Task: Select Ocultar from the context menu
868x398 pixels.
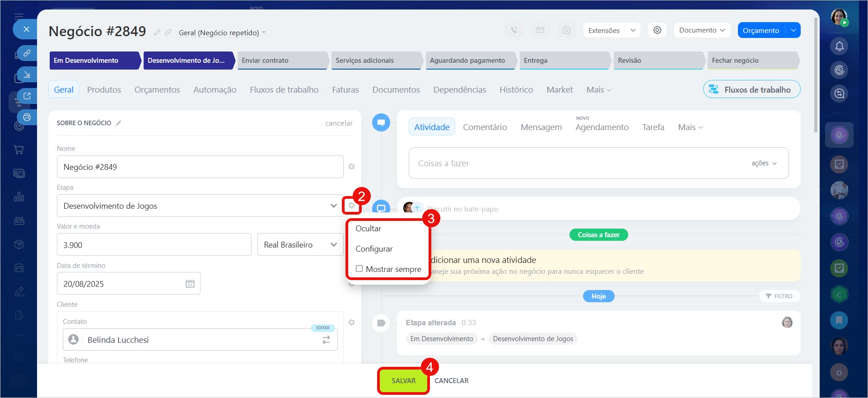Action: [x=368, y=229]
